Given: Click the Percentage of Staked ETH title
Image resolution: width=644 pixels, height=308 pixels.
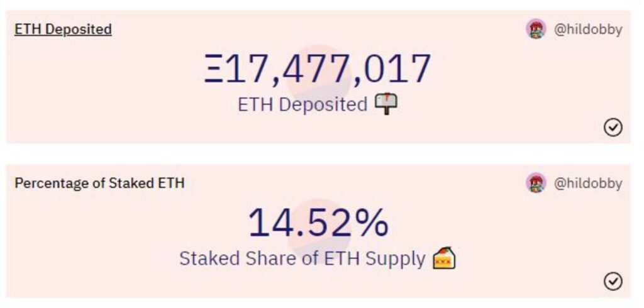Looking at the screenshot, I should tap(99, 183).
